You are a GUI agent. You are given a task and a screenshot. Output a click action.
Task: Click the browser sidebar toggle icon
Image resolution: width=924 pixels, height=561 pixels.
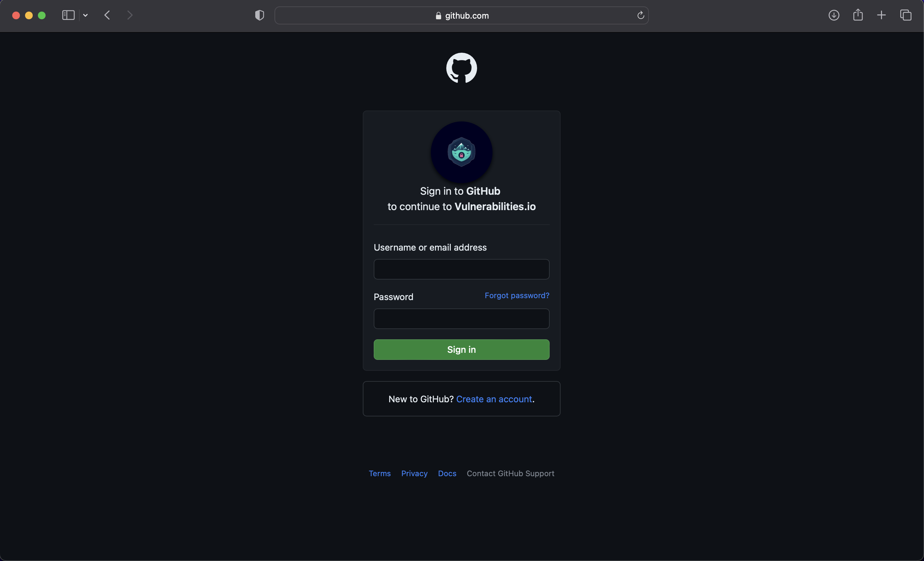(x=68, y=14)
